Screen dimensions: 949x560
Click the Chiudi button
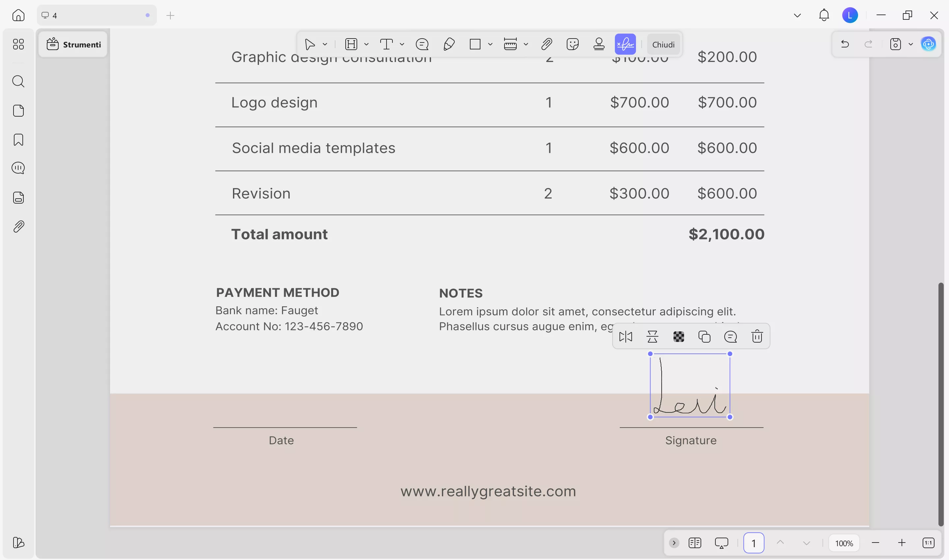[x=663, y=44]
